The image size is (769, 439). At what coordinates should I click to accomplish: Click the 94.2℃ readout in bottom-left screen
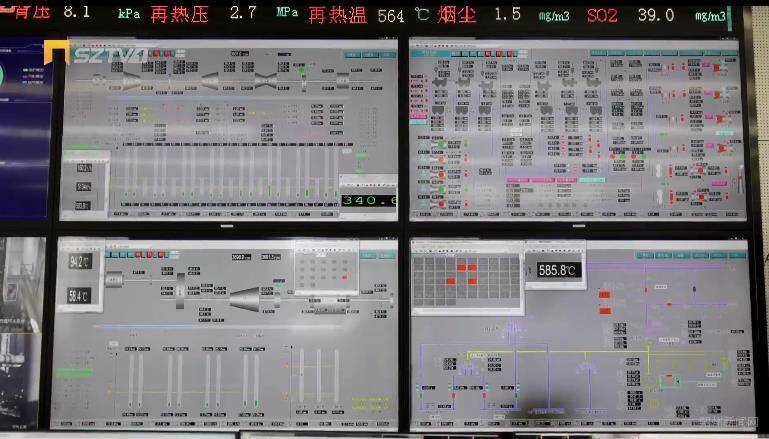pyautogui.click(x=80, y=261)
